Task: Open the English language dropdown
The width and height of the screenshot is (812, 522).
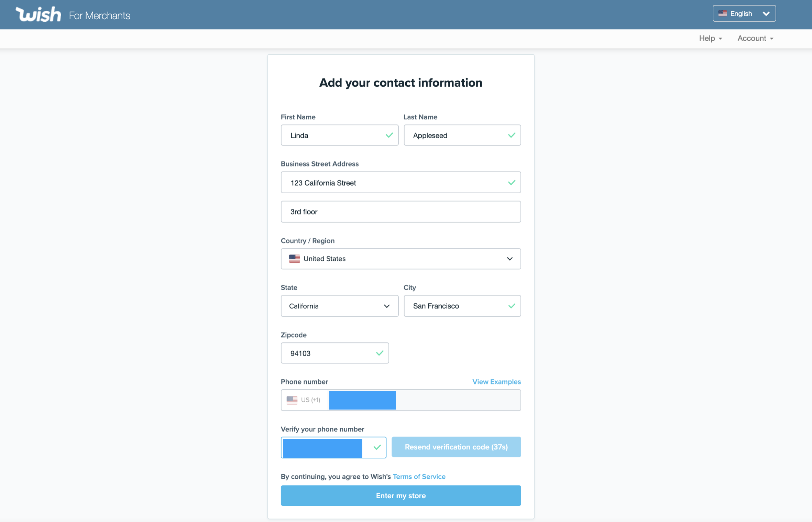Action: coord(744,14)
